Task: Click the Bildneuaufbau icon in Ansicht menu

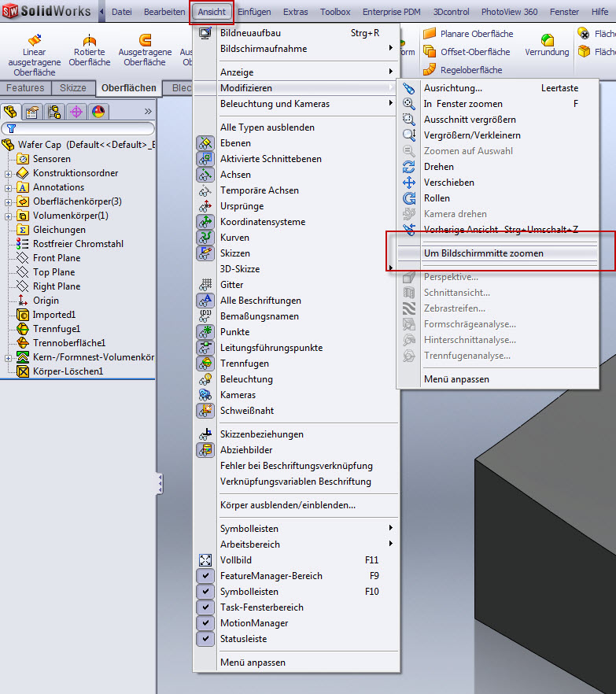Action: coord(205,33)
